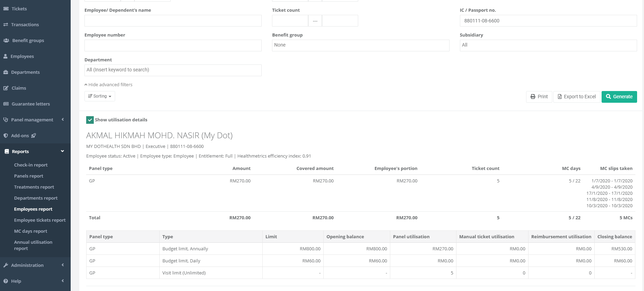Viewport: 644px width, 291px height.
Task: Click the Transactions arrows icon
Action: 6,24
